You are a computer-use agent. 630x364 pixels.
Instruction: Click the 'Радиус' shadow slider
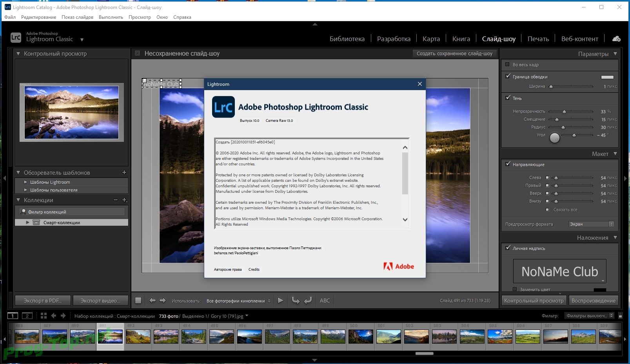coord(571,127)
